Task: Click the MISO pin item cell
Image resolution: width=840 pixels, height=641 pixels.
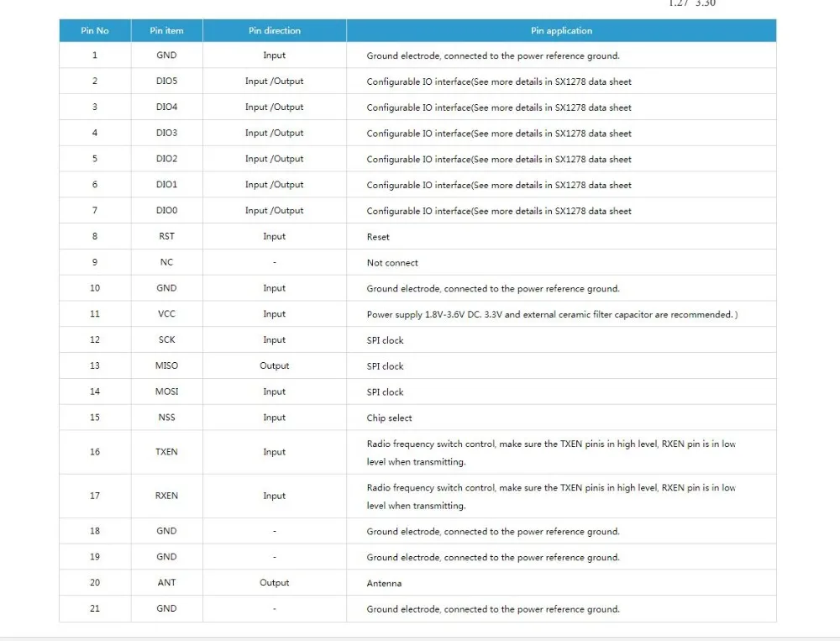Action: coord(166,365)
